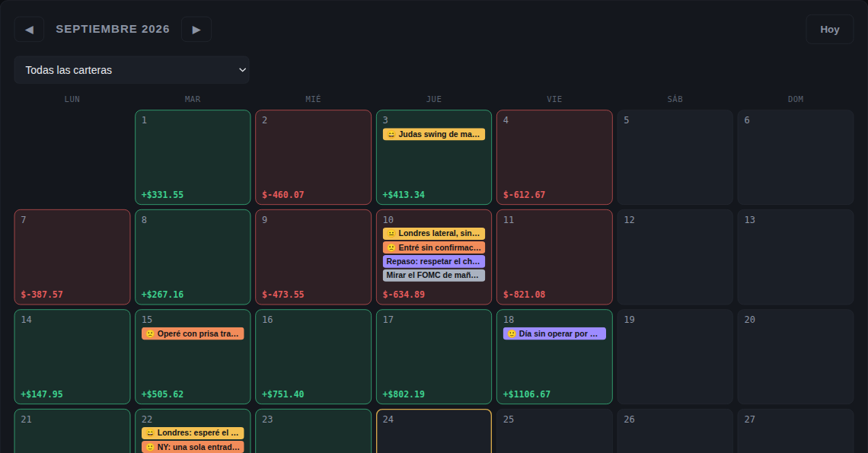Open the Judas swing note on day 3
The image size is (868, 453).
tap(434, 134)
